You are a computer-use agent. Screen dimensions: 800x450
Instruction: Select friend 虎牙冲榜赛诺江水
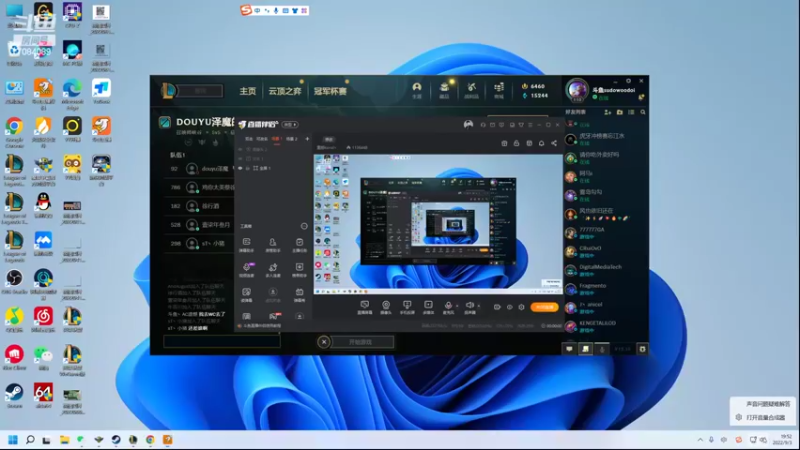(x=605, y=139)
